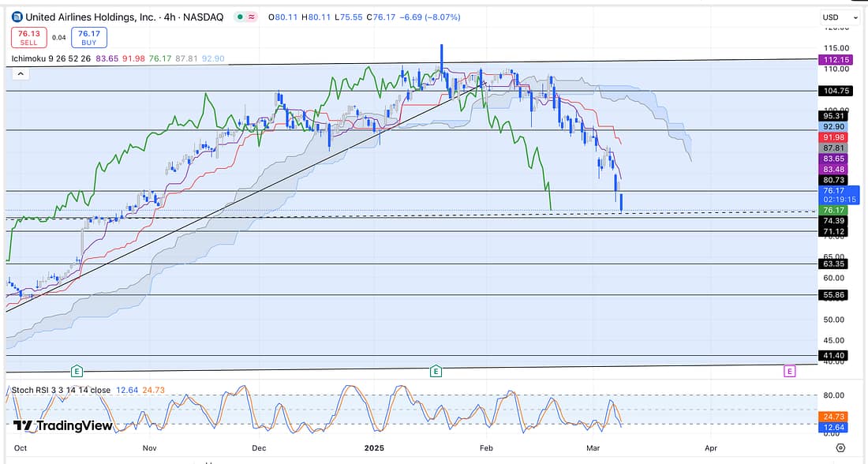
Task: Select the Ichimoku 9 26 52 26 indicator legend
Action: click(51, 58)
